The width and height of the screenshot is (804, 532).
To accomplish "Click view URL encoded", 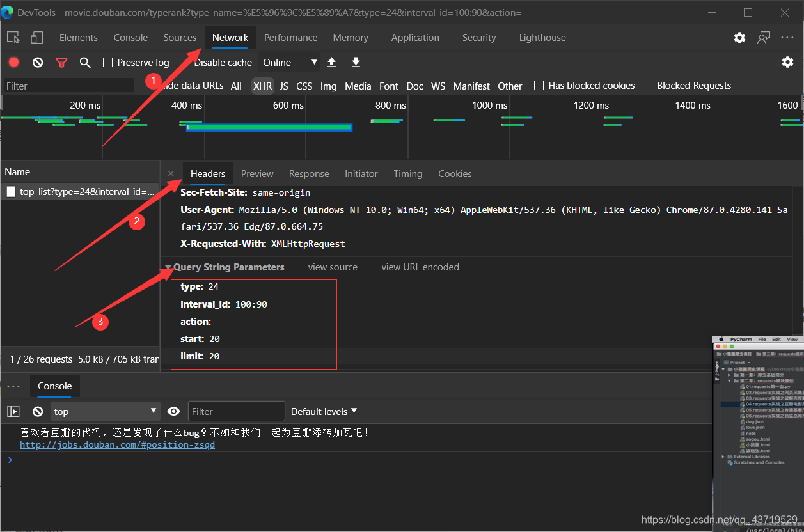I will point(420,267).
